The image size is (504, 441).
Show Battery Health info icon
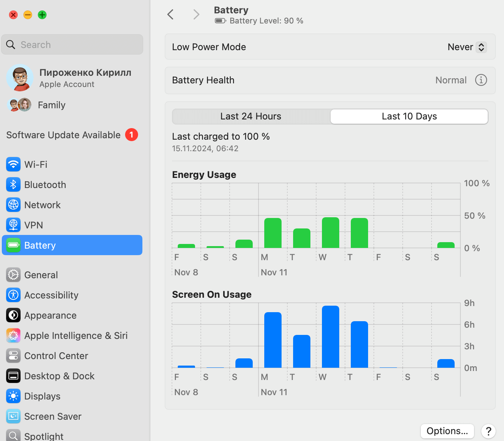[x=481, y=80]
